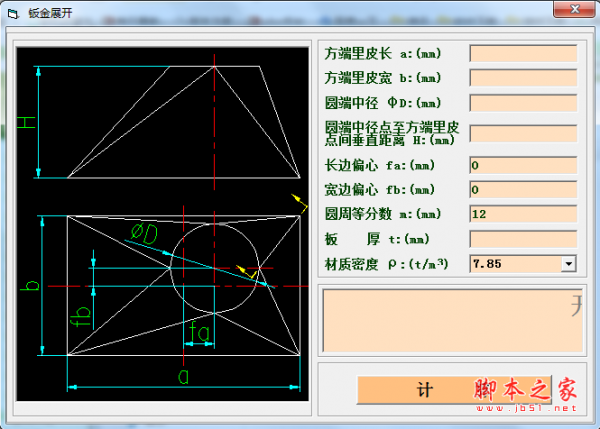The height and width of the screenshot is (429, 600).
Task: Click the 材质密度 ρ:(t/m³) label
Action: [386, 264]
